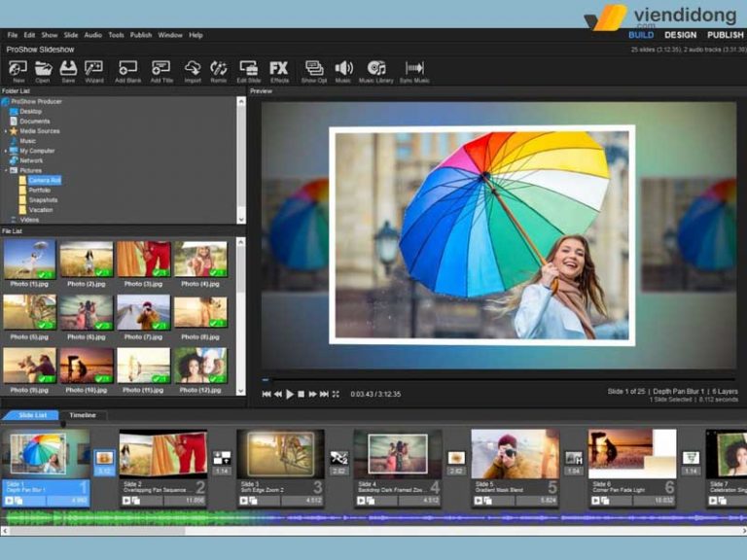747x560 pixels.
Task: Open the Help menu
Action: point(196,35)
